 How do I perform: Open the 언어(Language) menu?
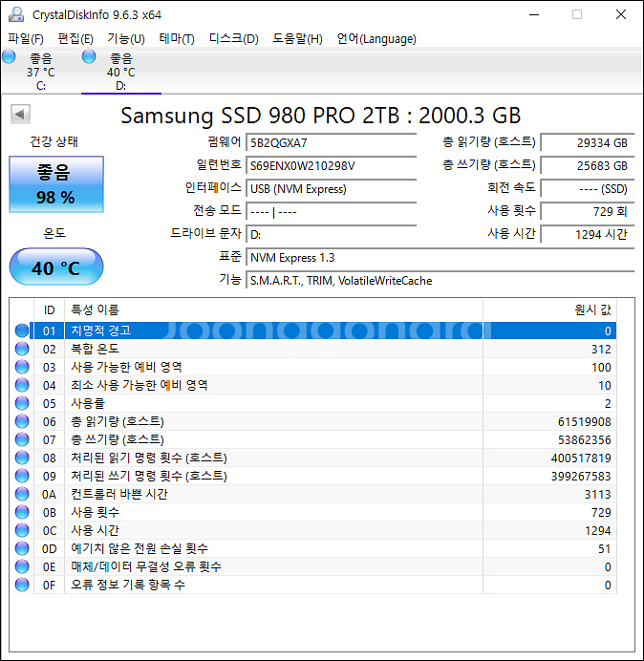pyautogui.click(x=376, y=39)
